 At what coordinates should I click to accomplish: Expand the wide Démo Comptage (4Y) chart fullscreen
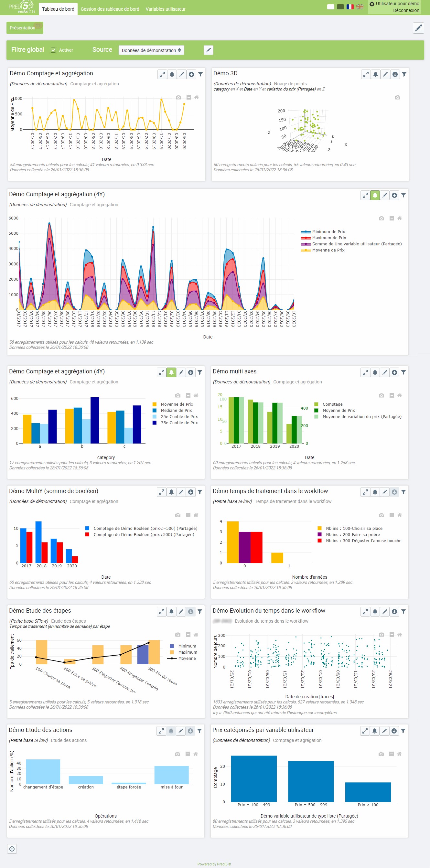coord(365,196)
